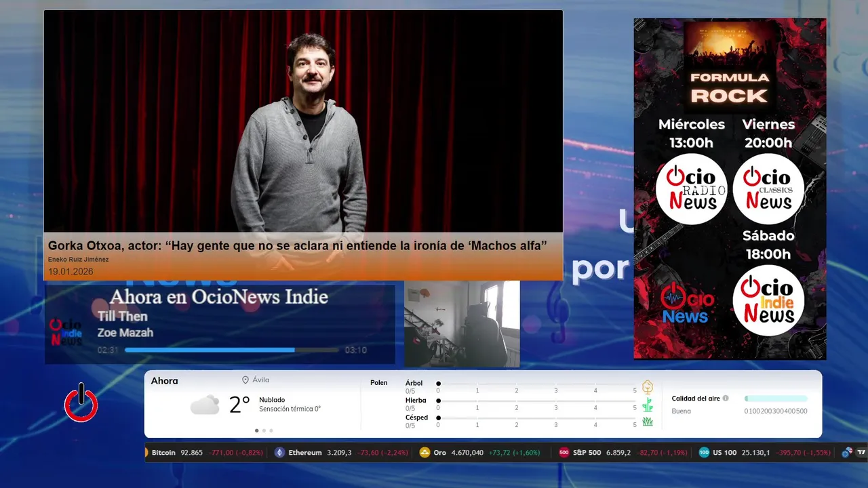Click the lawn pollen (Césped) icon

[648, 422]
